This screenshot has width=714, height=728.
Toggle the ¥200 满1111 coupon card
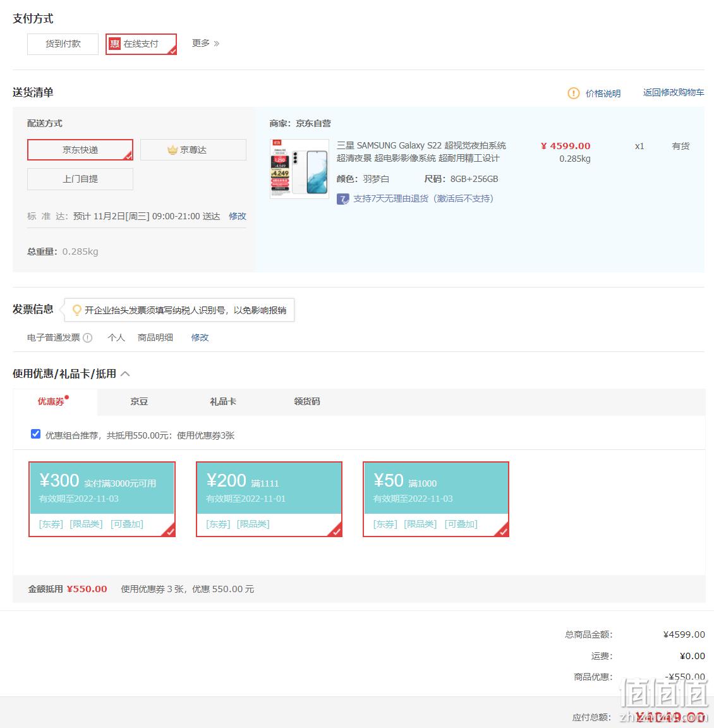coord(269,499)
